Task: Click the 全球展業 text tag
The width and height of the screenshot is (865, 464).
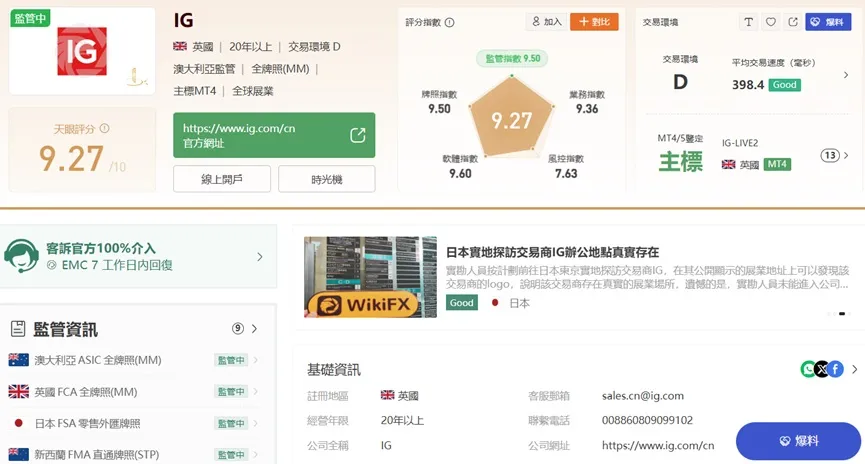Action: [x=253, y=91]
